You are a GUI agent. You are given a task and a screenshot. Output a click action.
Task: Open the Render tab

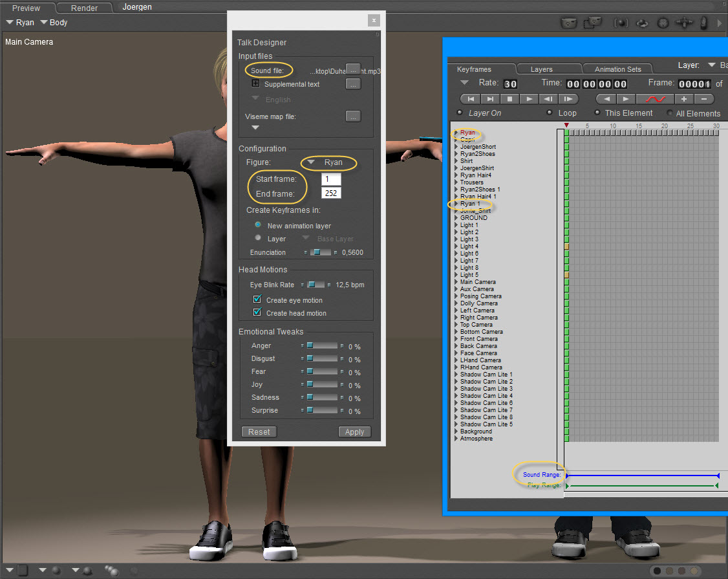(84, 8)
